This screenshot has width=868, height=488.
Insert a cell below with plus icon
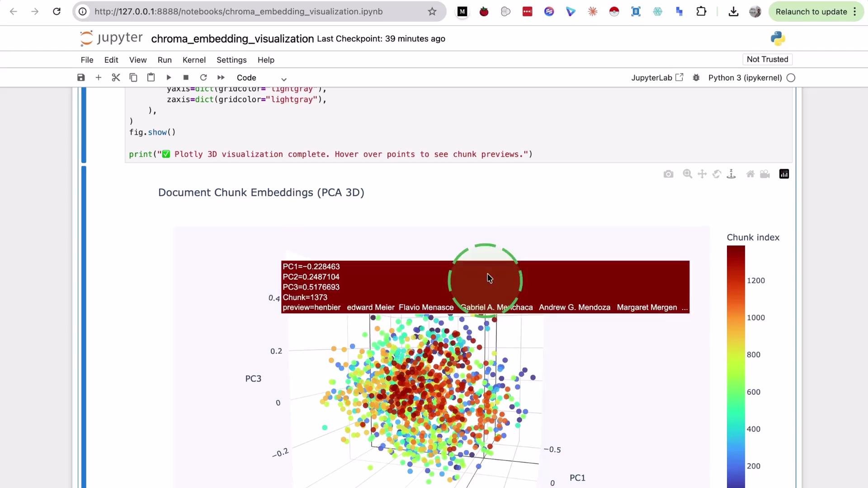tap(98, 78)
